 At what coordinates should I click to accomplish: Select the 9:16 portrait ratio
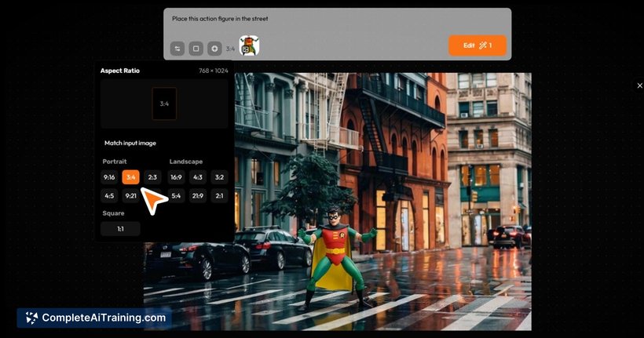click(109, 177)
